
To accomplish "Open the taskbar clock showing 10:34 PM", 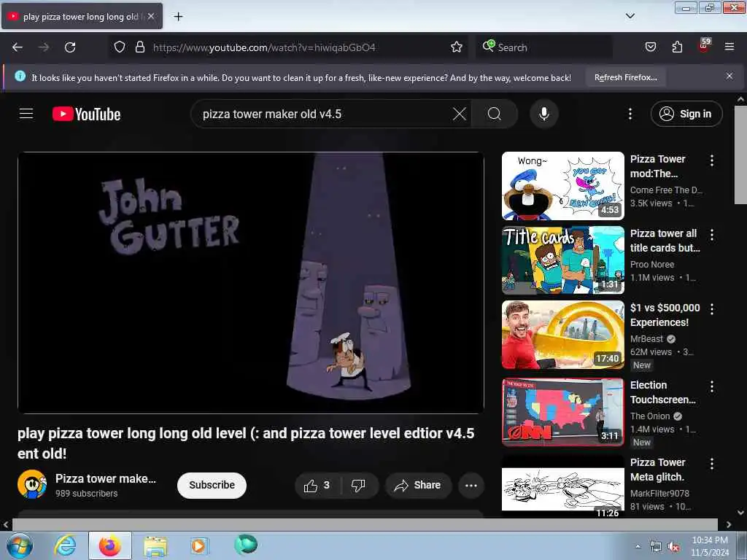I will click(709, 546).
